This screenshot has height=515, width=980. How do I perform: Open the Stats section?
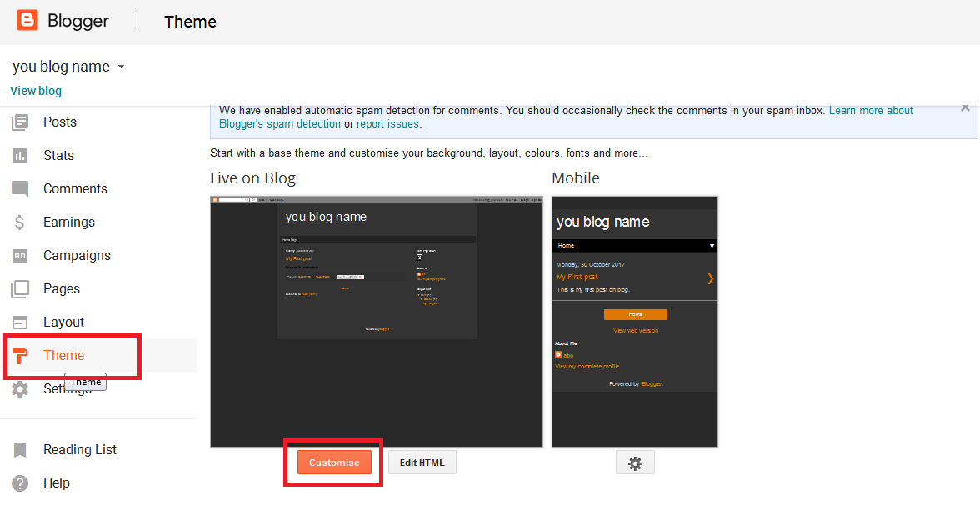click(x=21, y=155)
